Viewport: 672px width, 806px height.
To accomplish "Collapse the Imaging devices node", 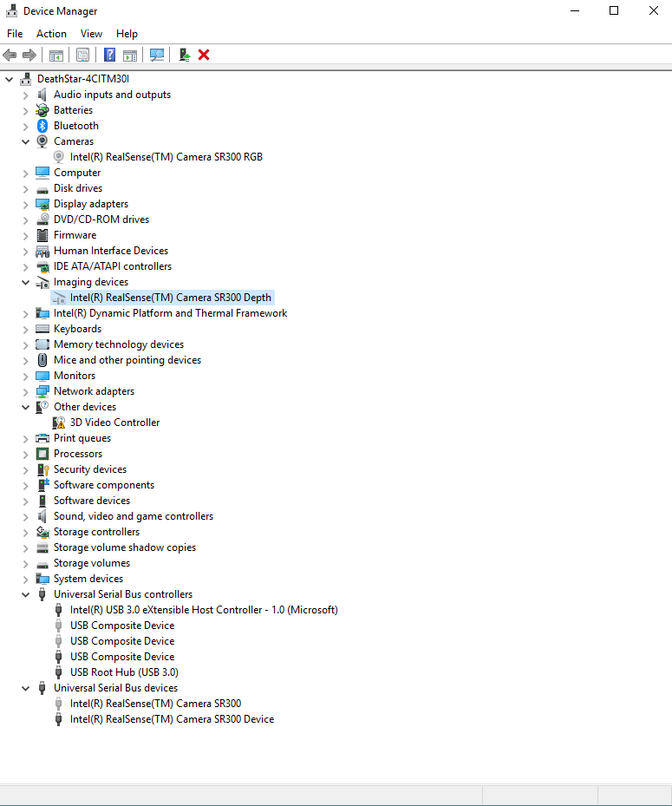I will click(26, 282).
